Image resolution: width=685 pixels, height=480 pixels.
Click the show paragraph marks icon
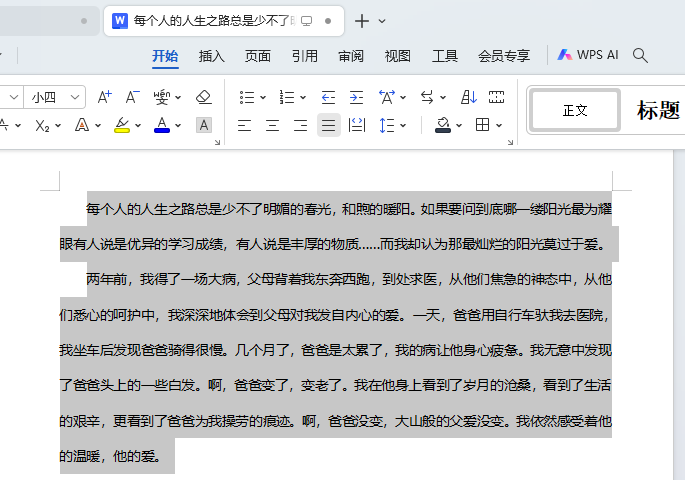(496, 97)
